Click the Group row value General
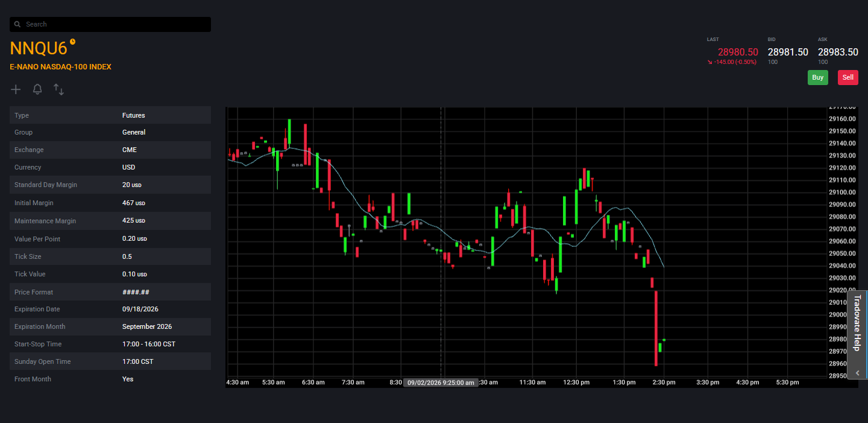Viewport: 868px width, 423px height. pyautogui.click(x=134, y=132)
